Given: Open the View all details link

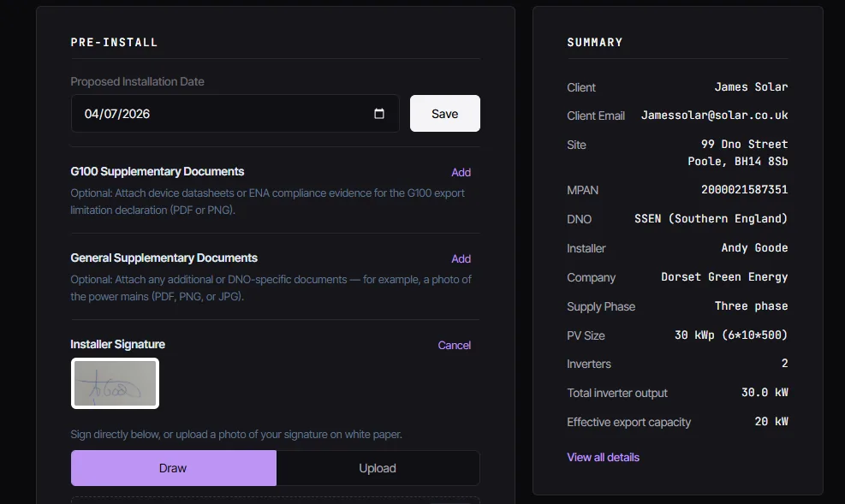Looking at the screenshot, I should (x=603, y=457).
